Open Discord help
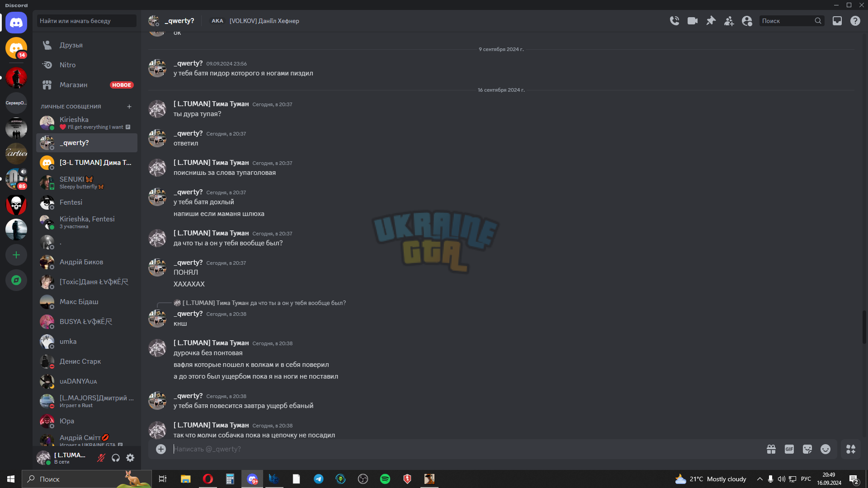 coord(855,21)
